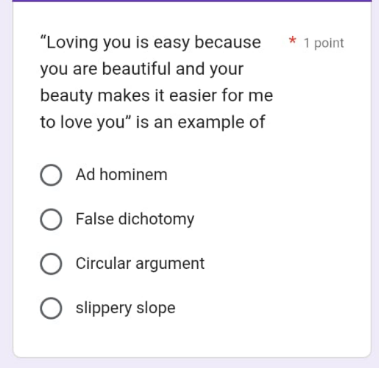The image size is (379, 368).
Task: Click the blank white space right of Ad hominem
Action: click(267, 175)
